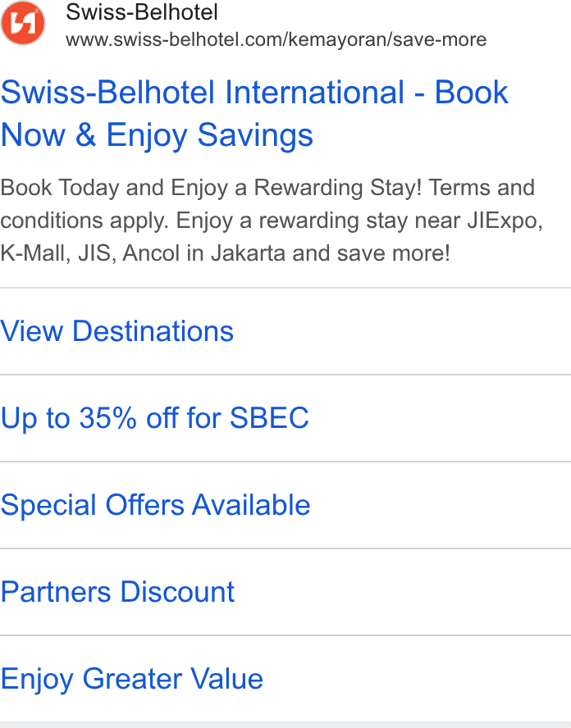Open the Swiss-Belhotel International headline link
The width and height of the screenshot is (571, 728).
tap(254, 113)
